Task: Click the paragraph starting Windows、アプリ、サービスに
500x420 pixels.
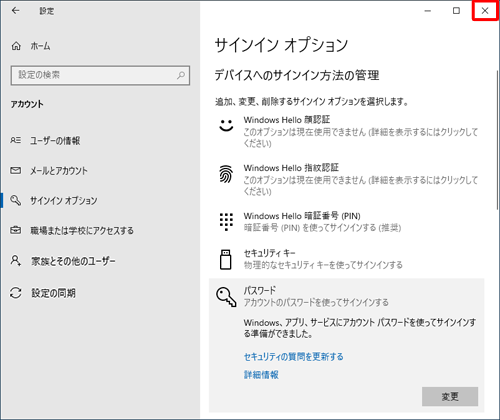Action: (x=360, y=328)
